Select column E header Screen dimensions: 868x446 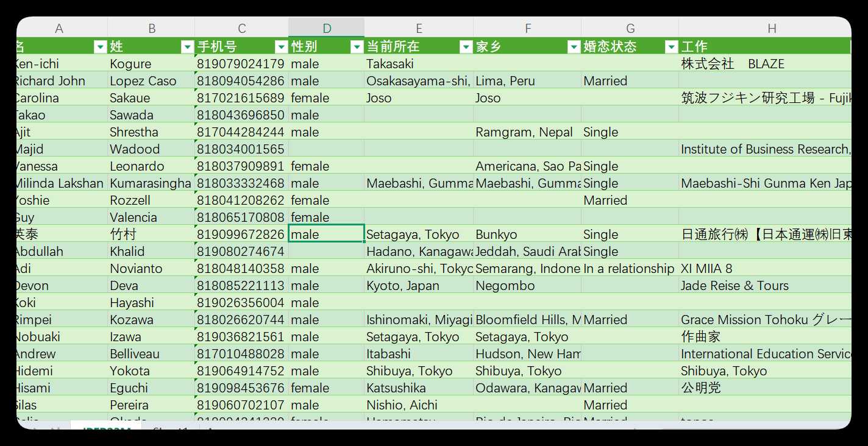(x=419, y=28)
